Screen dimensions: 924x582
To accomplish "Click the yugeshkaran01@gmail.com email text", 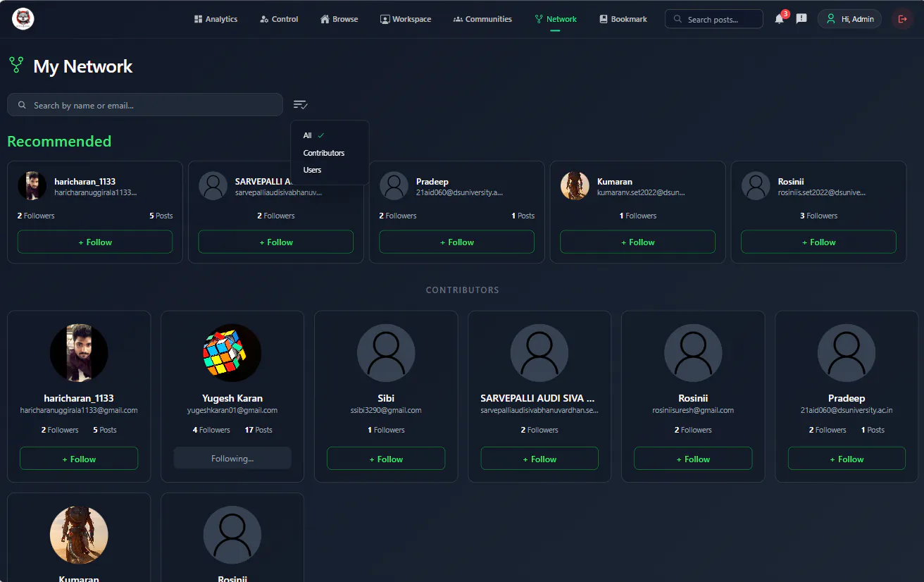I will coord(232,410).
